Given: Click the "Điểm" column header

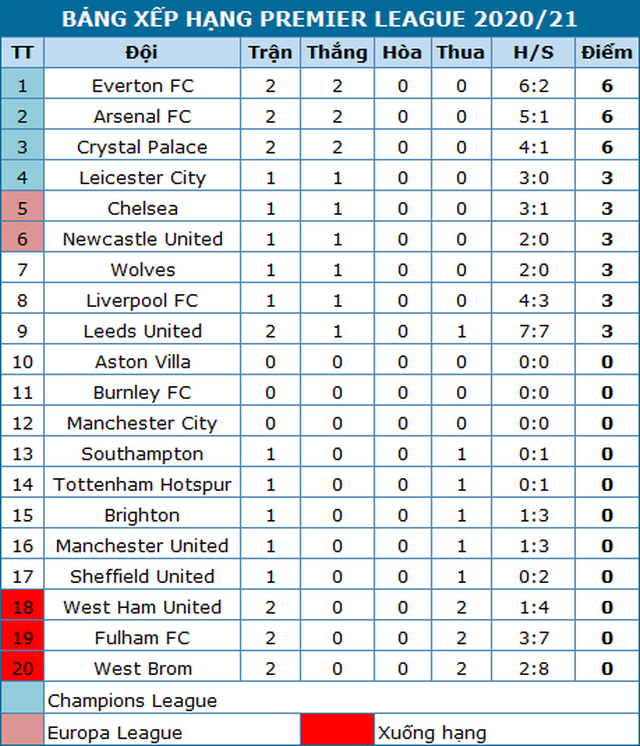Looking at the screenshot, I should tap(606, 53).
